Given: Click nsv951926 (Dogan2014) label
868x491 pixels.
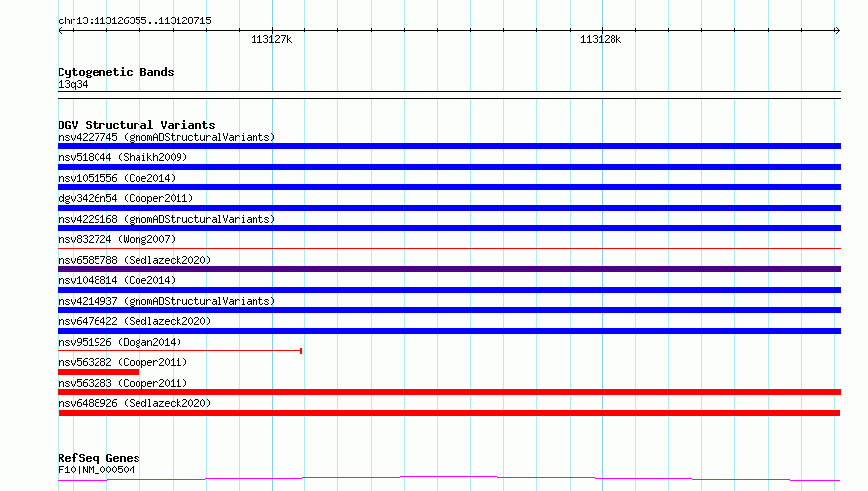Looking at the screenshot, I should tap(120, 342).
